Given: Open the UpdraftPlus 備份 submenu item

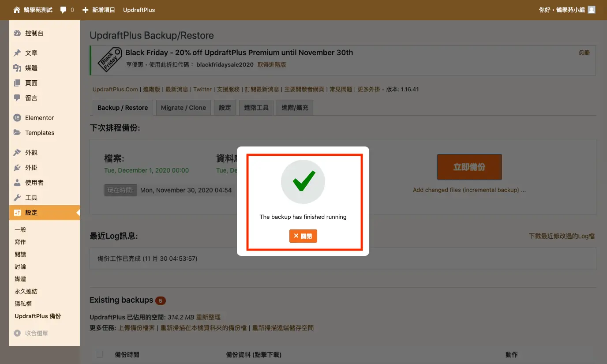Looking at the screenshot, I should (x=37, y=316).
